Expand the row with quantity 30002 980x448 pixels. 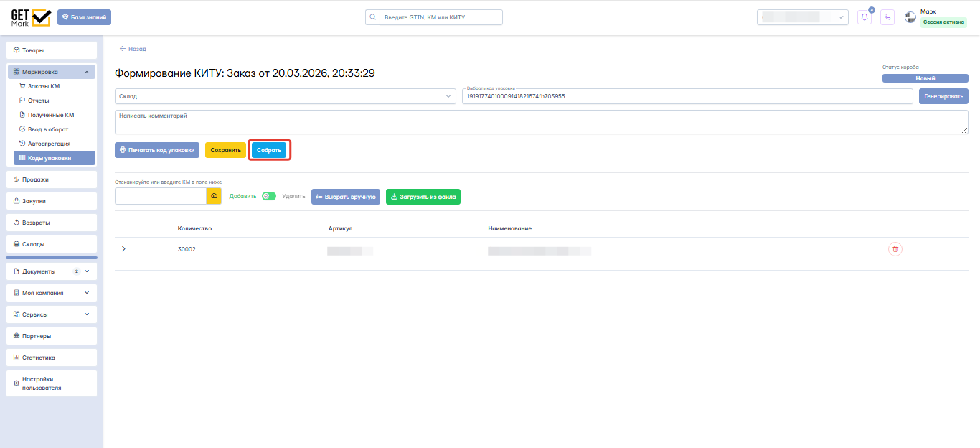coord(123,249)
